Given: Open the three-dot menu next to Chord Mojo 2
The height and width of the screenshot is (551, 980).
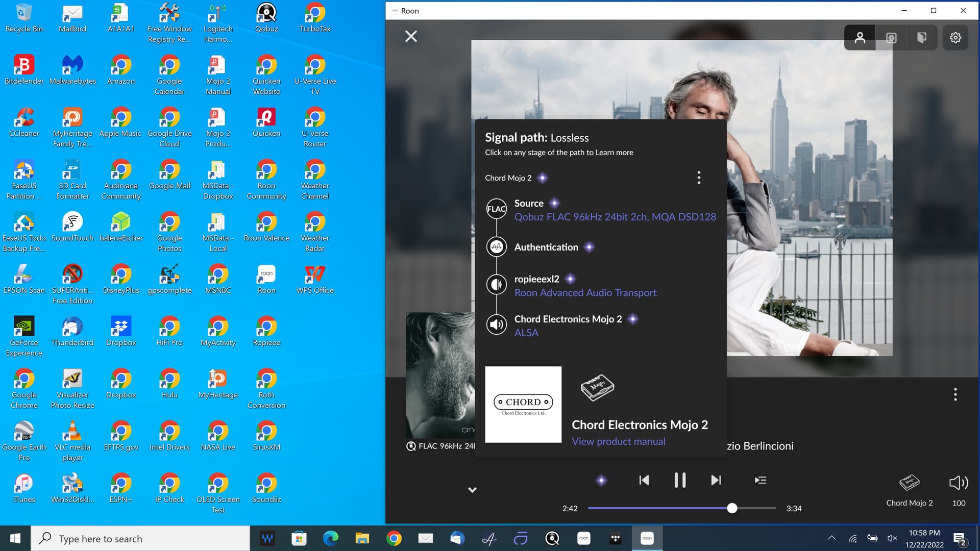Looking at the screenshot, I should pos(699,178).
